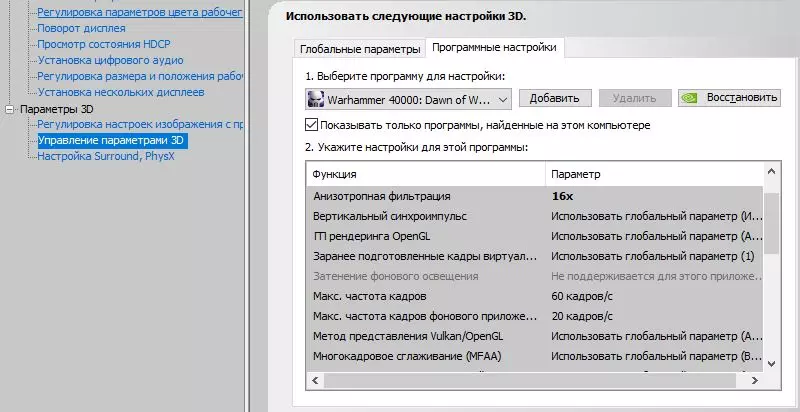This screenshot has width=800, height=412.
Task: Select ГП рендеринга OpenGL row
Action: tap(534, 236)
